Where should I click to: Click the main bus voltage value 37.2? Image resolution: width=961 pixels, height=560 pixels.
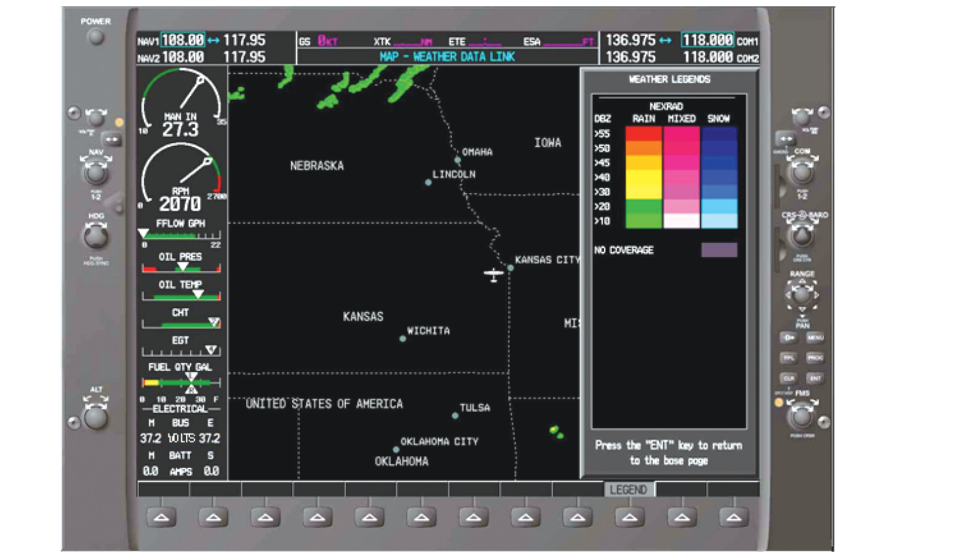(x=150, y=438)
